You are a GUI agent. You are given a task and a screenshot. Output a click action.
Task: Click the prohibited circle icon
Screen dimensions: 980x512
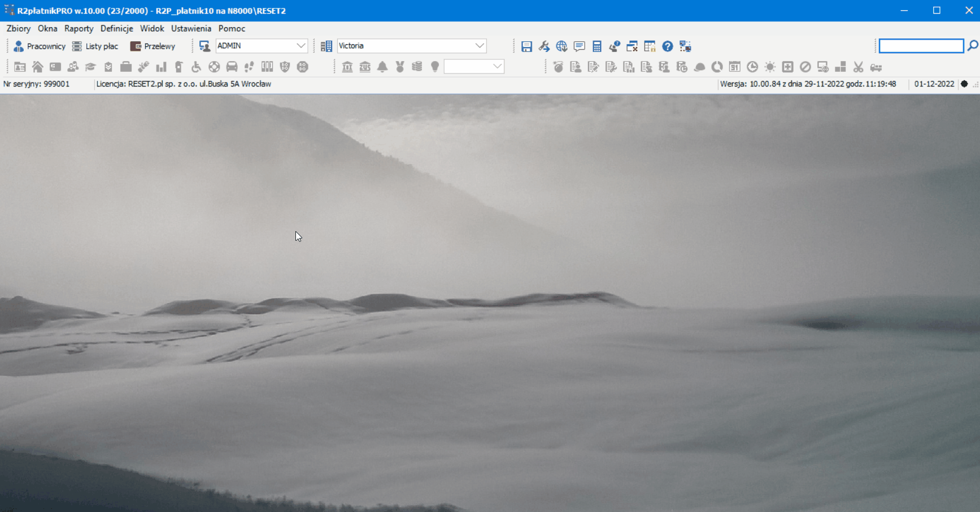(x=805, y=67)
